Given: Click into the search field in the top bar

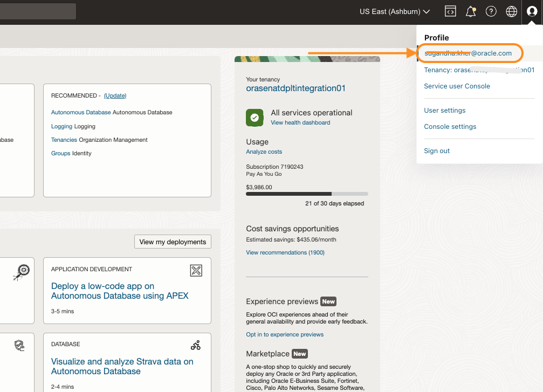Looking at the screenshot, I should (38, 11).
